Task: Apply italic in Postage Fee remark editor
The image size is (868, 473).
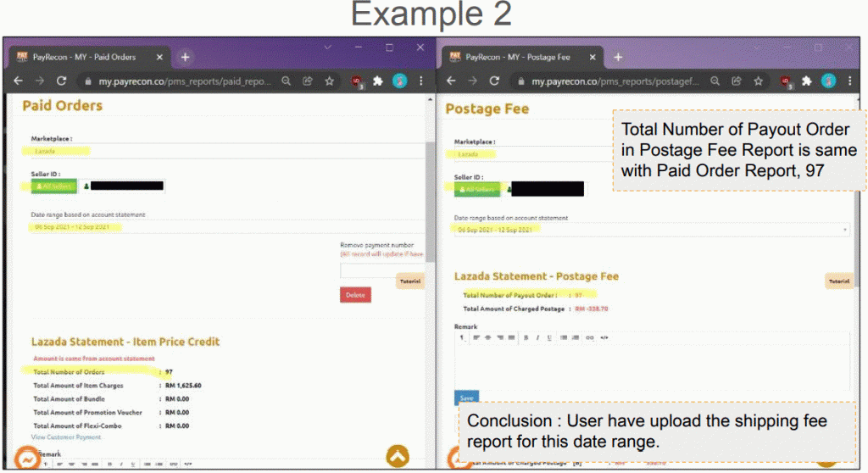Action: [537, 337]
